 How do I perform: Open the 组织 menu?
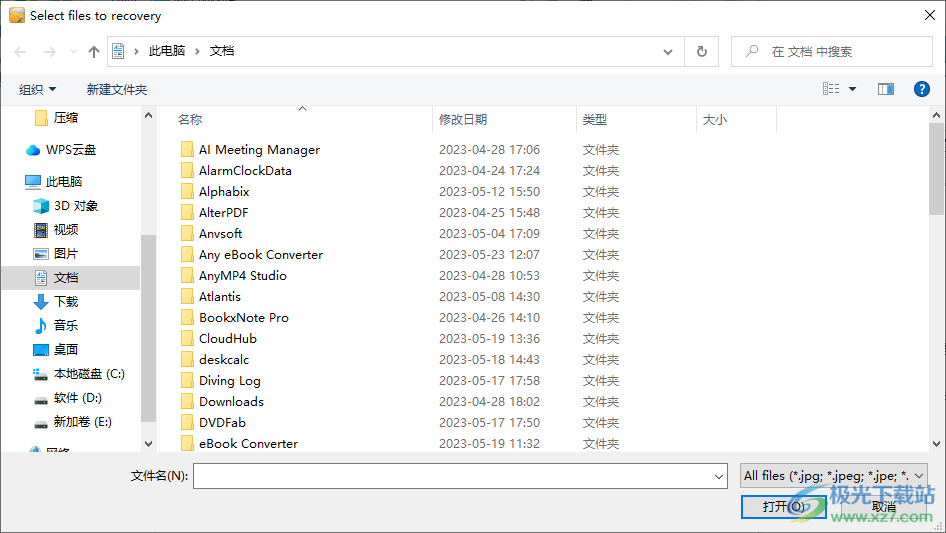(37, 89)
